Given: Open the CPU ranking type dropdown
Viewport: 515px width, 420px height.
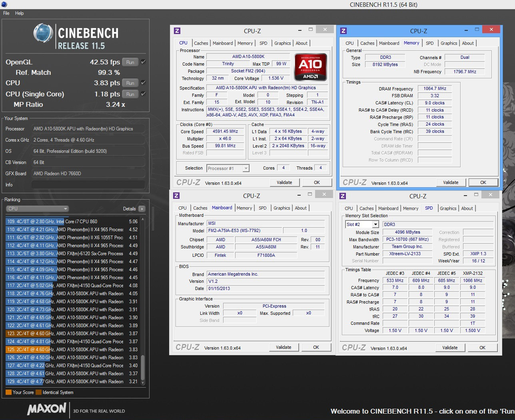Looking at the screenshot, I should click(37, 209).
